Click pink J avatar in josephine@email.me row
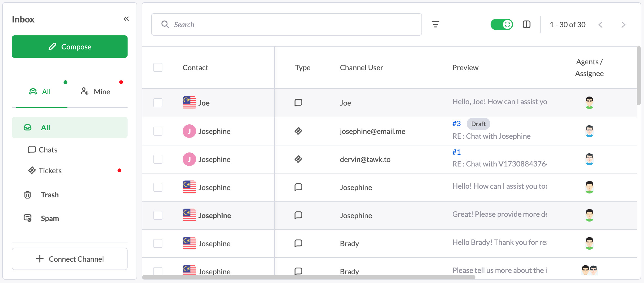 (x=189, y=131)
